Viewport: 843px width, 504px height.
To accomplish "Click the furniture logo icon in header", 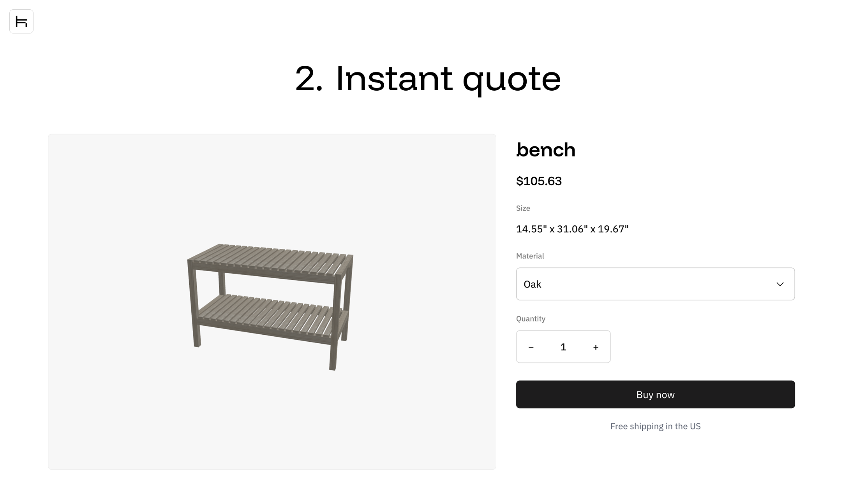I will click(21, 21).
